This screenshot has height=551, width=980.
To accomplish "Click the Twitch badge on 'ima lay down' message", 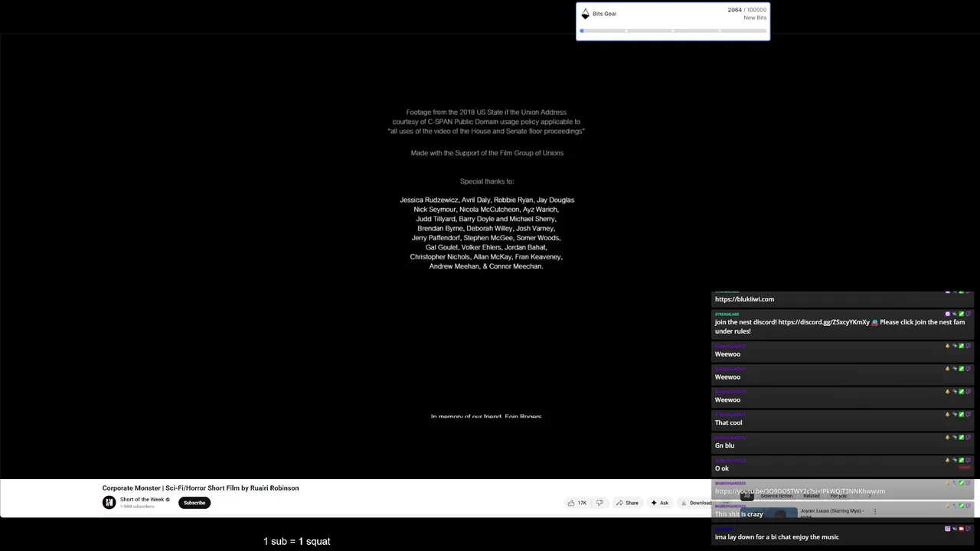I will pyautogui.click(x=969, y=529).
